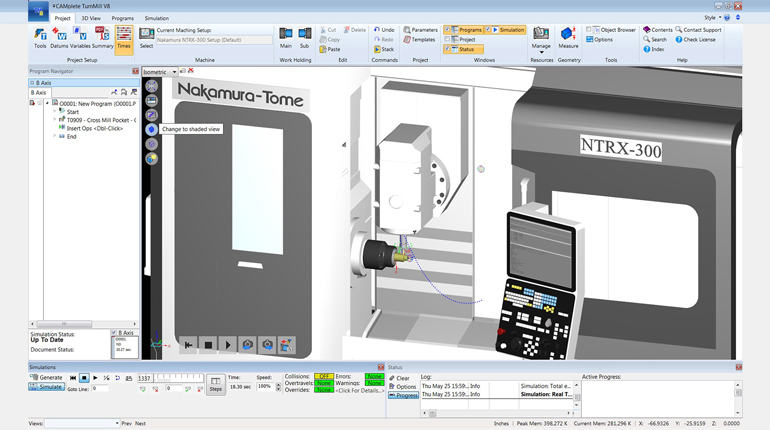Click the wireframe view icon below shaded
The width and height of the screenshot is (770, 430).
click(152, 144)
